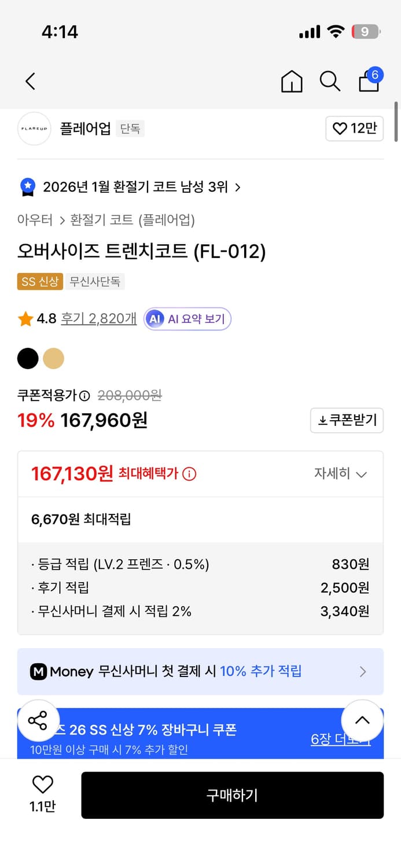Open the search icon

point(329,82)
